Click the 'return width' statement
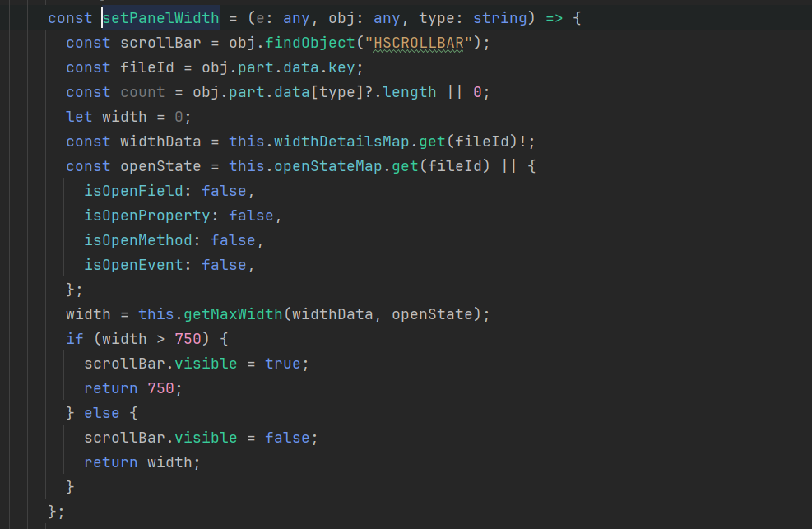 142,462
